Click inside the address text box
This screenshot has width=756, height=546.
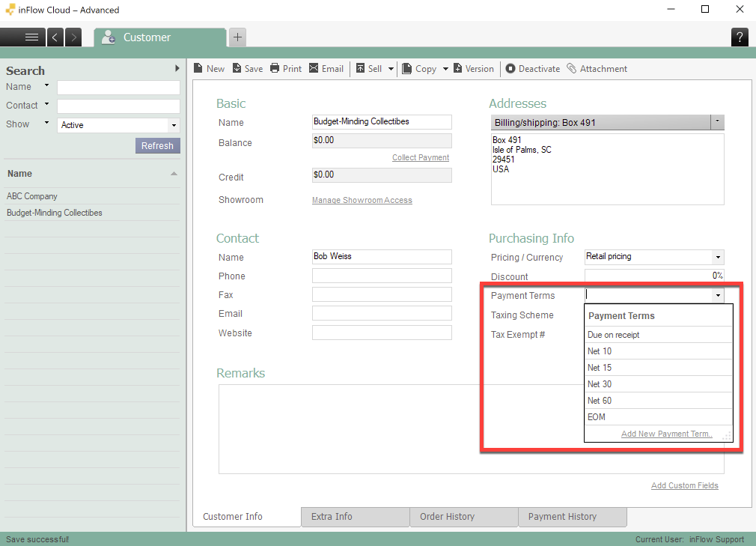608,169
